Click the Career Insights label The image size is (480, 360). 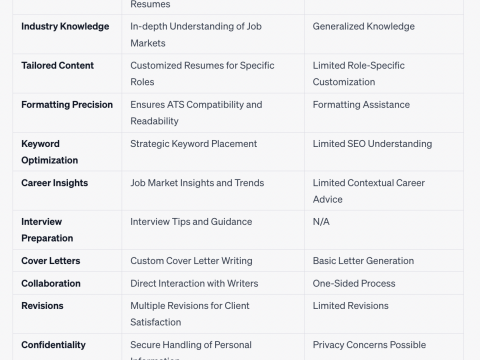point(55,183)
